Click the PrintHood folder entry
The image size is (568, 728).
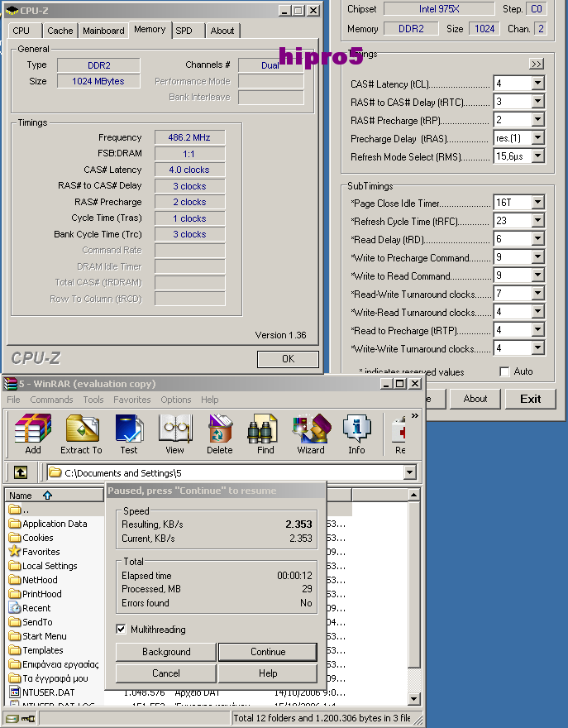(x=42, y=594)
